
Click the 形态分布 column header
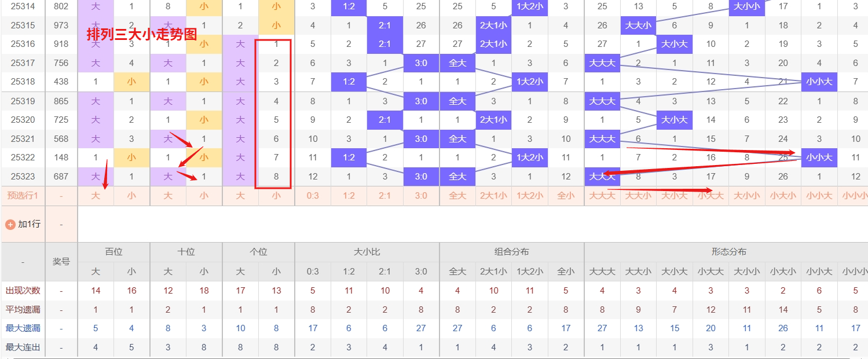729,252
